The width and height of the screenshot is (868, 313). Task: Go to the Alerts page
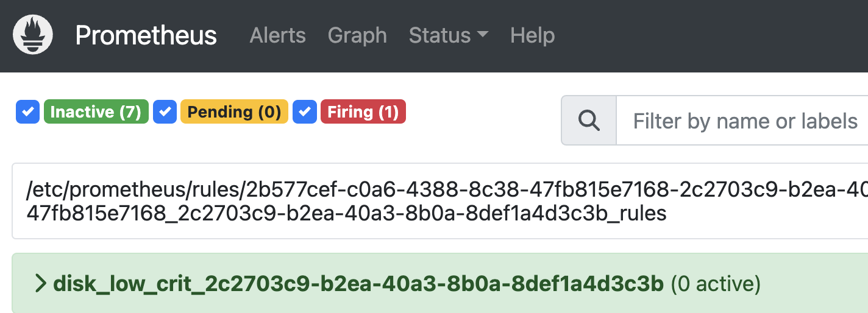tap(277, 35)
